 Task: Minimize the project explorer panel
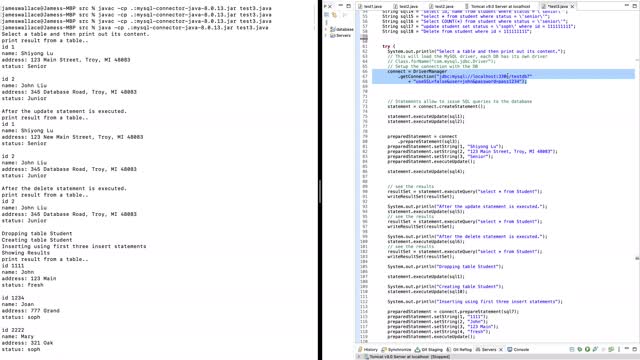(340, 6)
